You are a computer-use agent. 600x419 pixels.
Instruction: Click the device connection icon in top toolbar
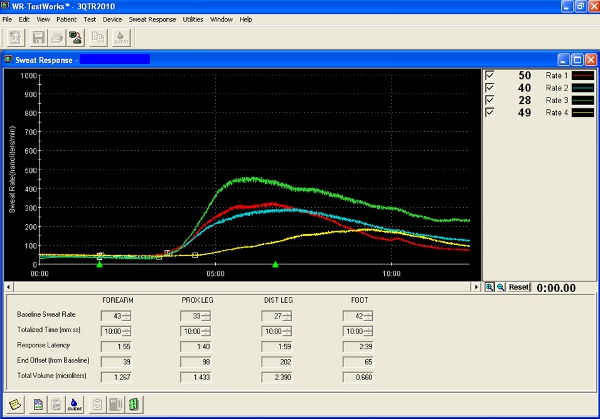pyautogui.click(x=76, y=37)
